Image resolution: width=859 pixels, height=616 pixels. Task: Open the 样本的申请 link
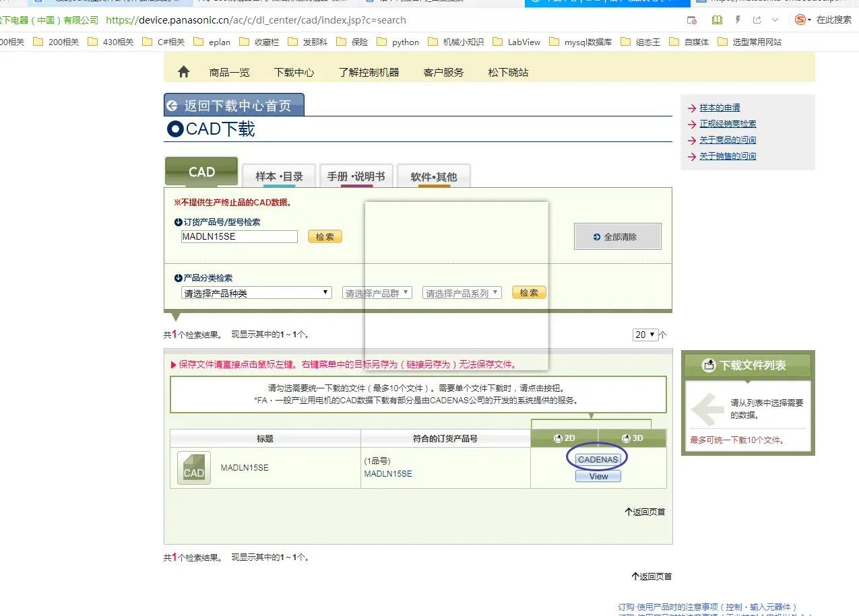pyautogui.click(x=720, y=108)
